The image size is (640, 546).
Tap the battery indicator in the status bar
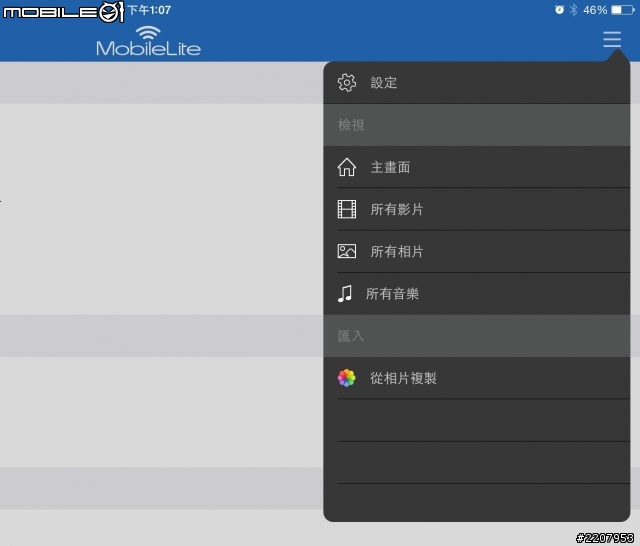(623, 10)
